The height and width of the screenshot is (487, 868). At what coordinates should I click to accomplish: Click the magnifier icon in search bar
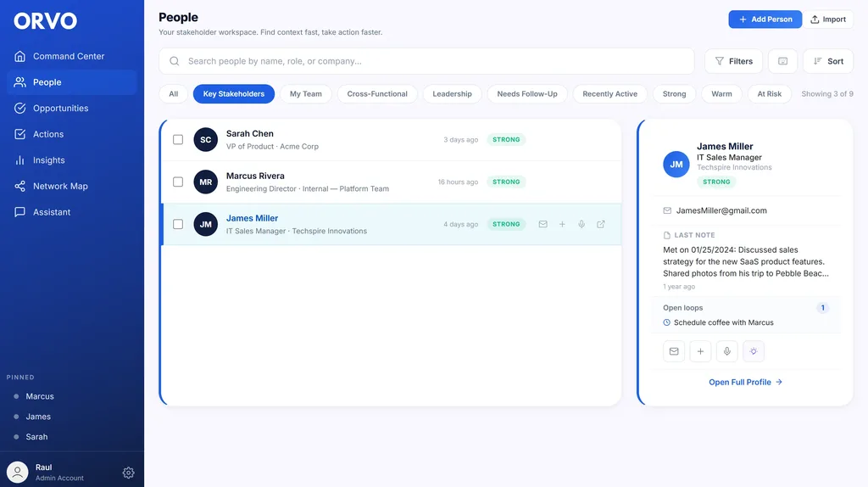[x=175, y=61]
